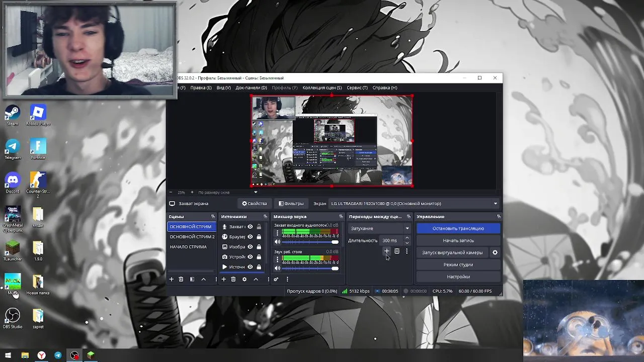Toggle eye on Источник media source
644x362 pixels.
point(250,267)
